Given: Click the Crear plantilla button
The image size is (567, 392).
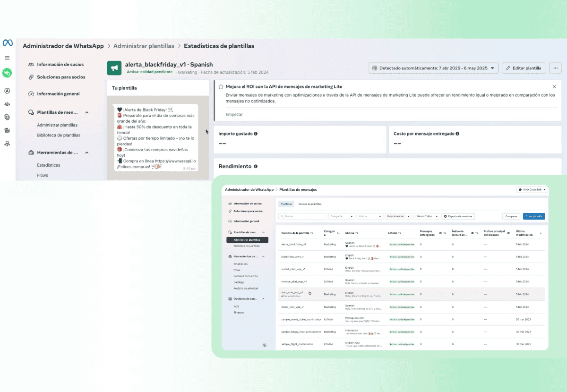Looking at the screenshot, I should [534, 216].
